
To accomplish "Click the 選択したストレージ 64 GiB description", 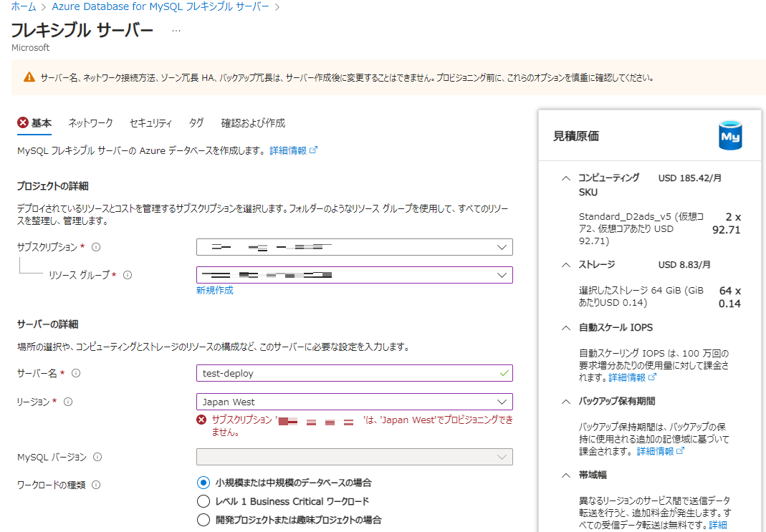I will click(x=641, y=296).
